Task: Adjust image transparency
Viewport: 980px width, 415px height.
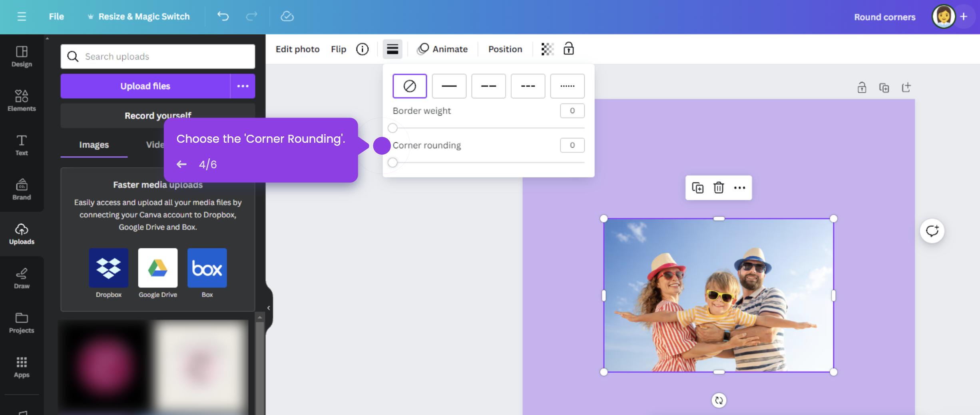Action: 547,49
